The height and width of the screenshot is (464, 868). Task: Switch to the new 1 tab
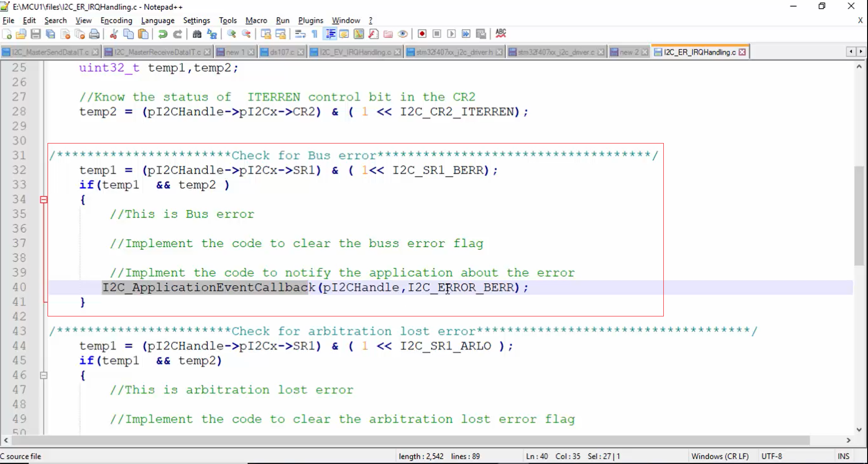pos(235,52)
